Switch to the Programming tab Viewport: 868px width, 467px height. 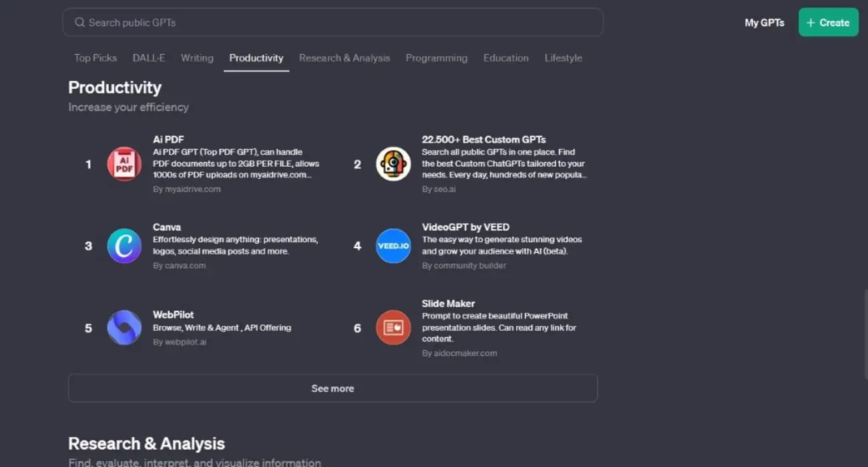(437, 58)
